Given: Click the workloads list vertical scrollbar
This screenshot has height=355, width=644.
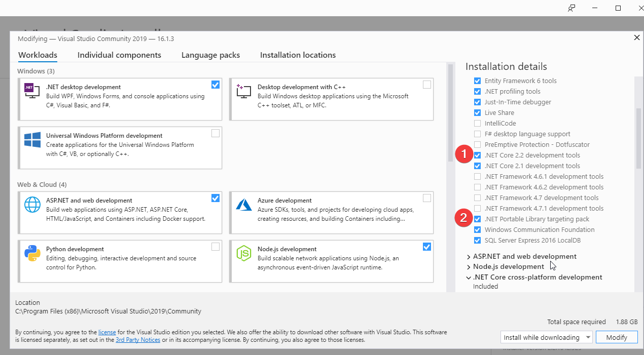Looking at the screenshot, I should [450, 112].
